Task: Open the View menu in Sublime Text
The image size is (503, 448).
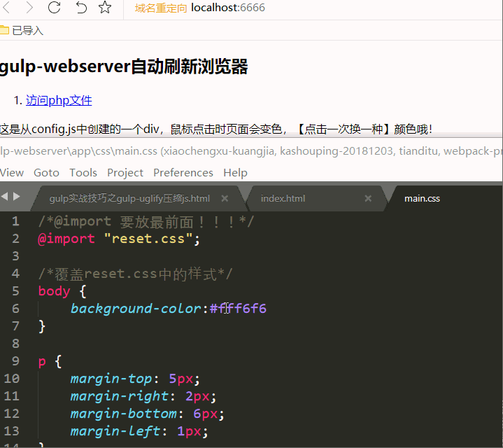Action: pos(12,173)
